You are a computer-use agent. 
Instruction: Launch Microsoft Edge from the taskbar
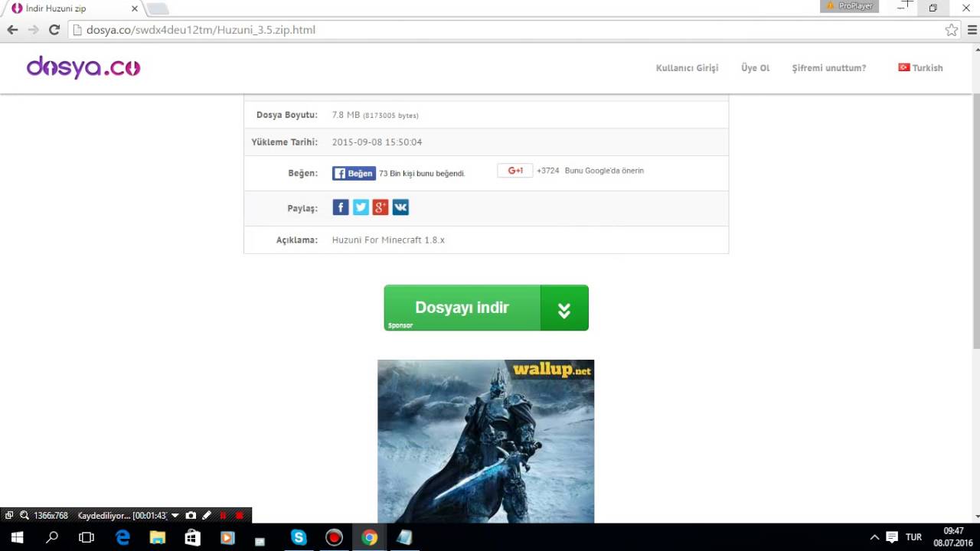tap(122, 538)
